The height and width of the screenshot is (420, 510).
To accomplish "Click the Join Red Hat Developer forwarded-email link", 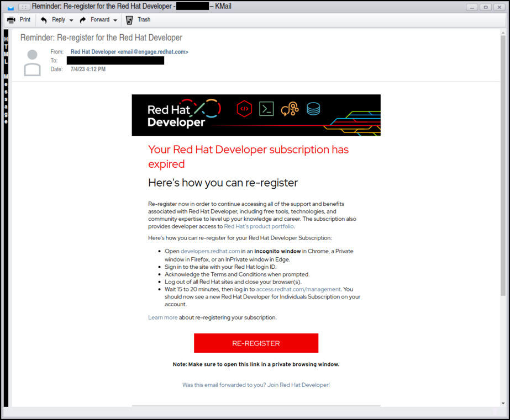I will (x=256, y=385).
